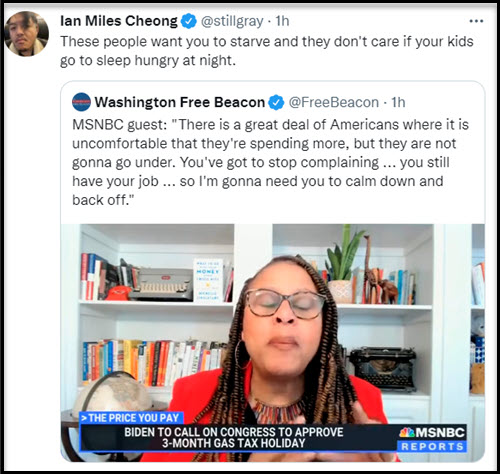Click the MSNBC peacock logo in the video
Viewport: 500px width, 474px height.
coord(407,433)
